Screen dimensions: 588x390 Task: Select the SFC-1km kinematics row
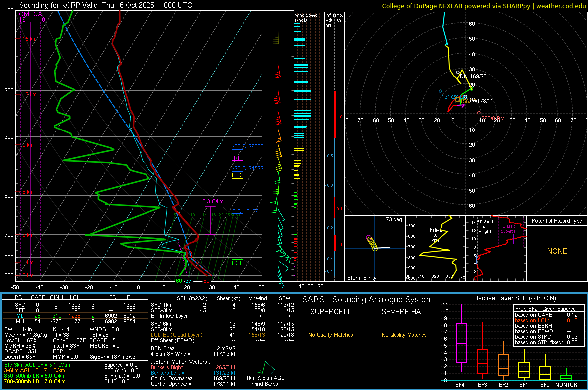point(222,305)
